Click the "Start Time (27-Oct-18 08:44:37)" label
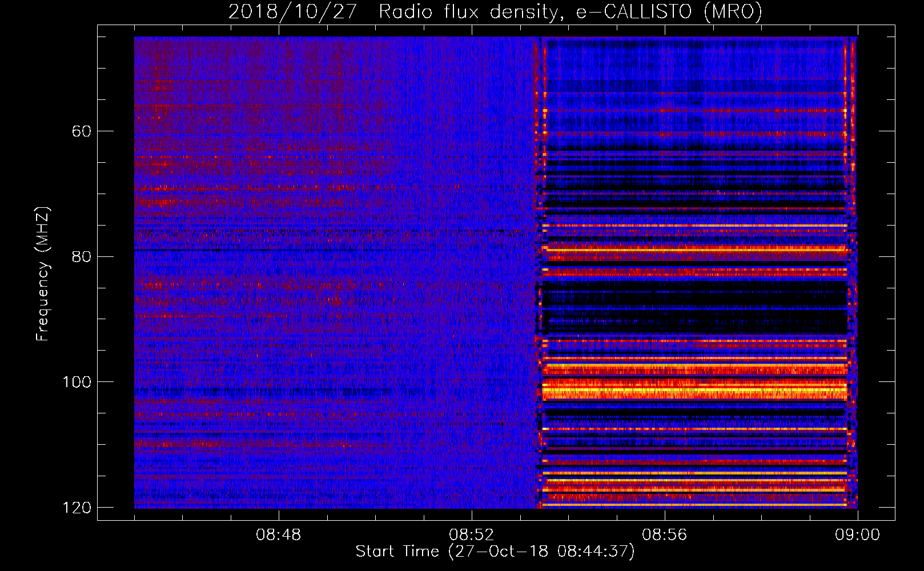Screen dimensions: 924x571 click(x=495, y=551)
